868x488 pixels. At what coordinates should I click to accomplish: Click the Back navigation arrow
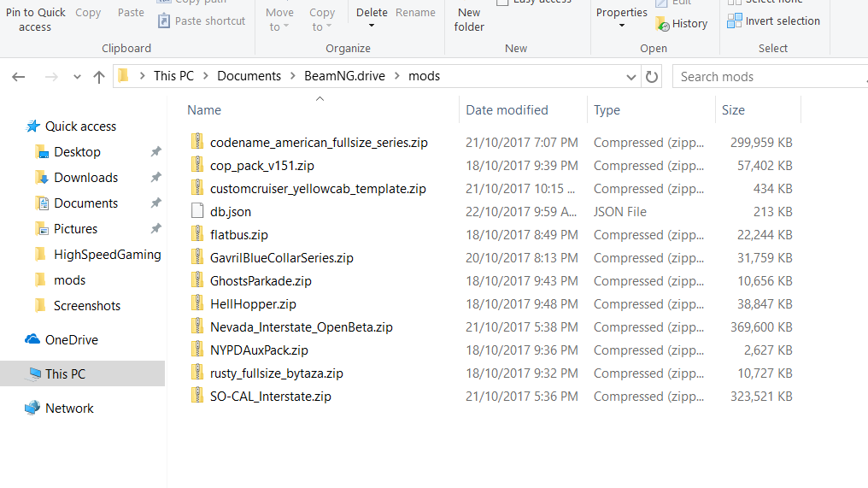pyautogui.click(x=19, y=77)
